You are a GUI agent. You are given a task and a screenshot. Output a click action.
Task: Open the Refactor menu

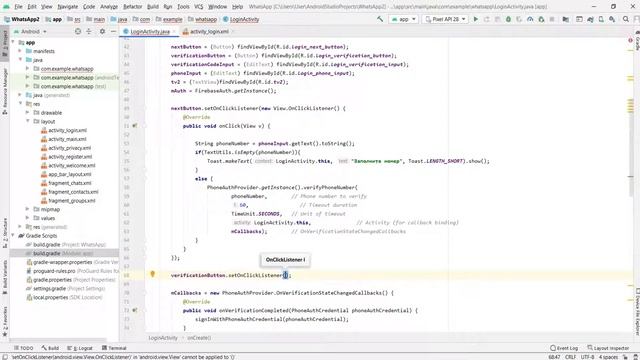133,7
